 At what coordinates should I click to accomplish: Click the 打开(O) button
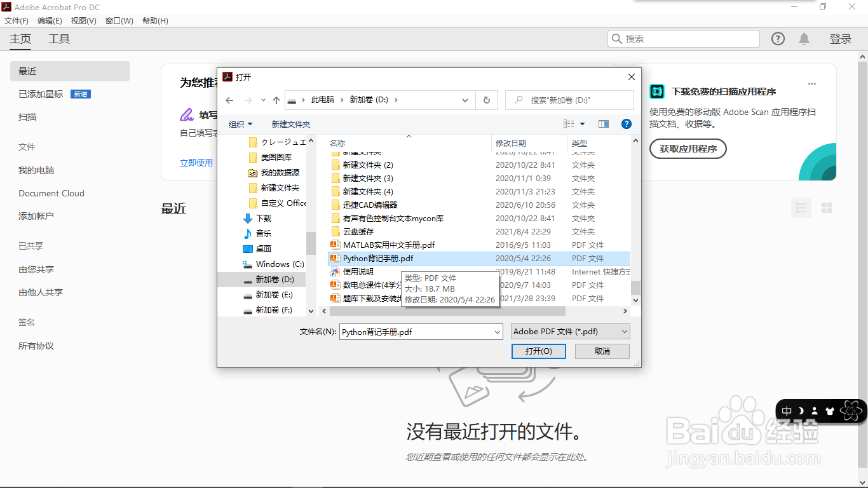pyautogui.click(x=538, y=351)
